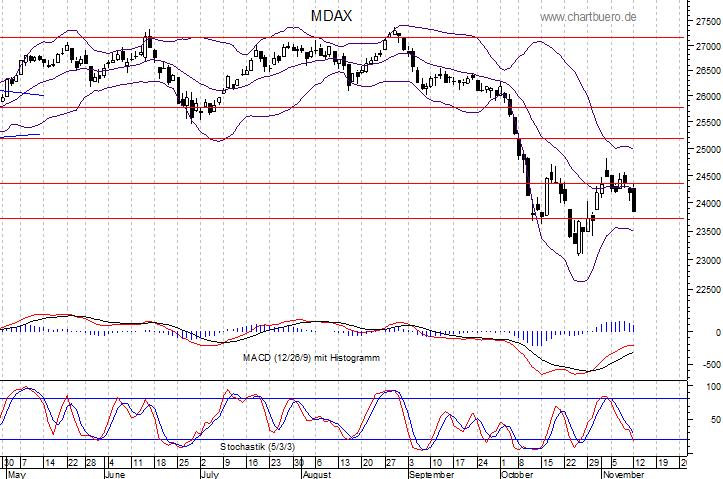Select the October month label
The width and height of the screenshot is (723, 479).
(x=518, y=474)
